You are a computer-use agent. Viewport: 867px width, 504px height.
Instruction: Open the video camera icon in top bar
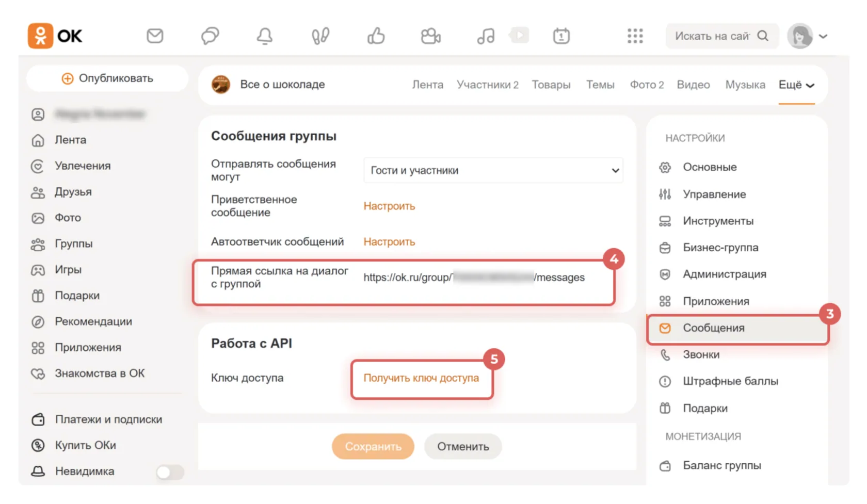(431, 36)
